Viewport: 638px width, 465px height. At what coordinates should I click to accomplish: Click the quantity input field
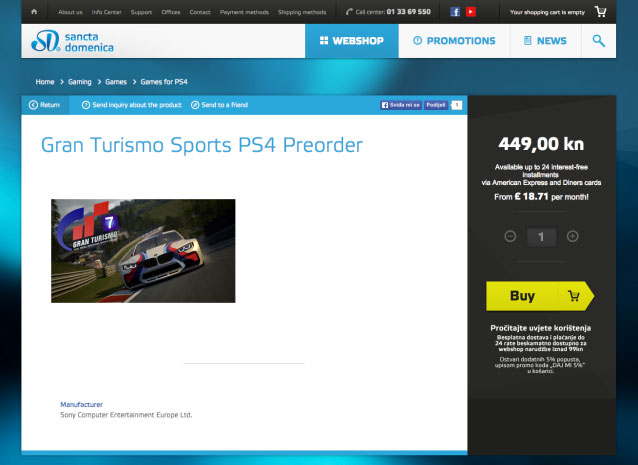tap(541, 237)
